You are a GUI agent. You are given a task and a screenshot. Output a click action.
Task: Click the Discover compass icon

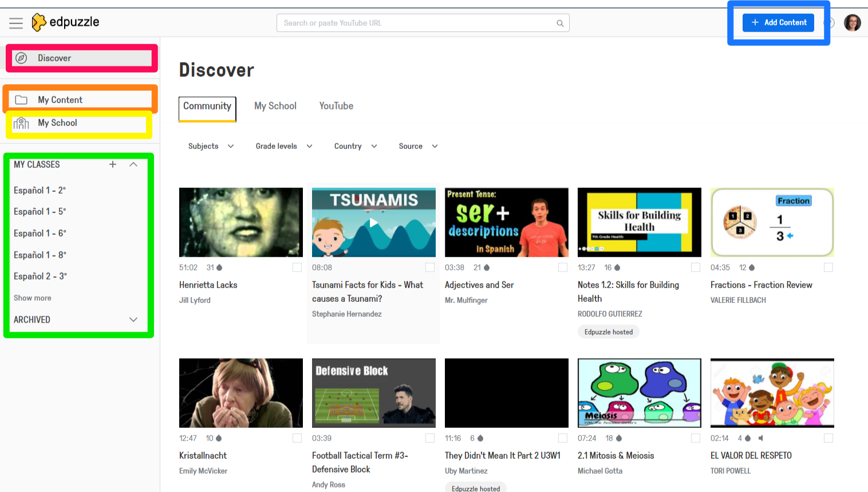point(21,58)
